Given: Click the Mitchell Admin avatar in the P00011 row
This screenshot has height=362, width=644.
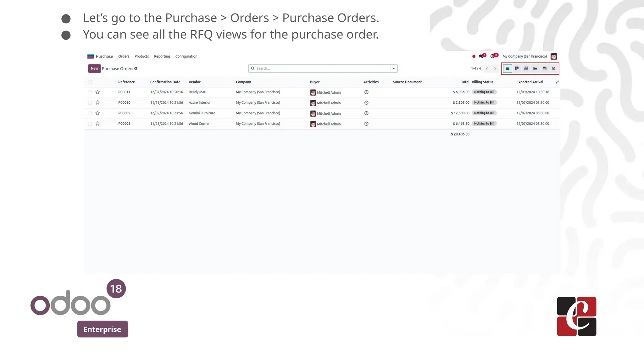Looking at the screenshot, I should tap(313, 92).
